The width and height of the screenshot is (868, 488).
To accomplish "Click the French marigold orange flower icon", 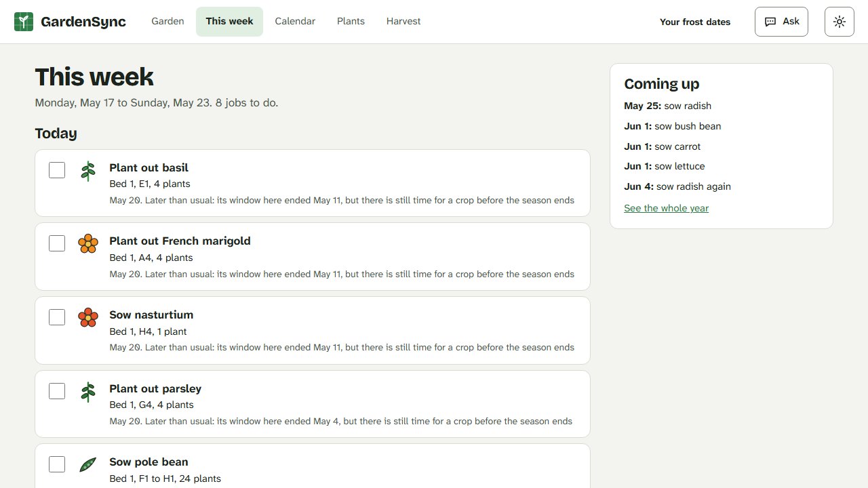I will click(88, 243).
